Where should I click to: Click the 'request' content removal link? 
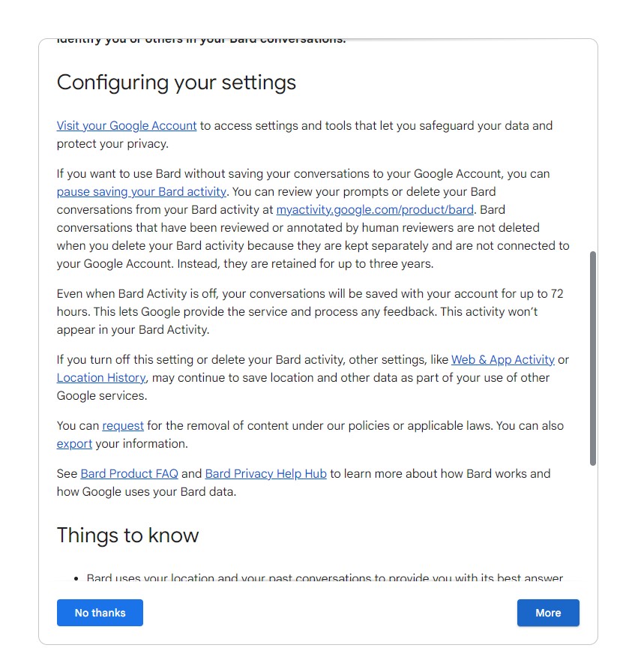click(123, 426)
